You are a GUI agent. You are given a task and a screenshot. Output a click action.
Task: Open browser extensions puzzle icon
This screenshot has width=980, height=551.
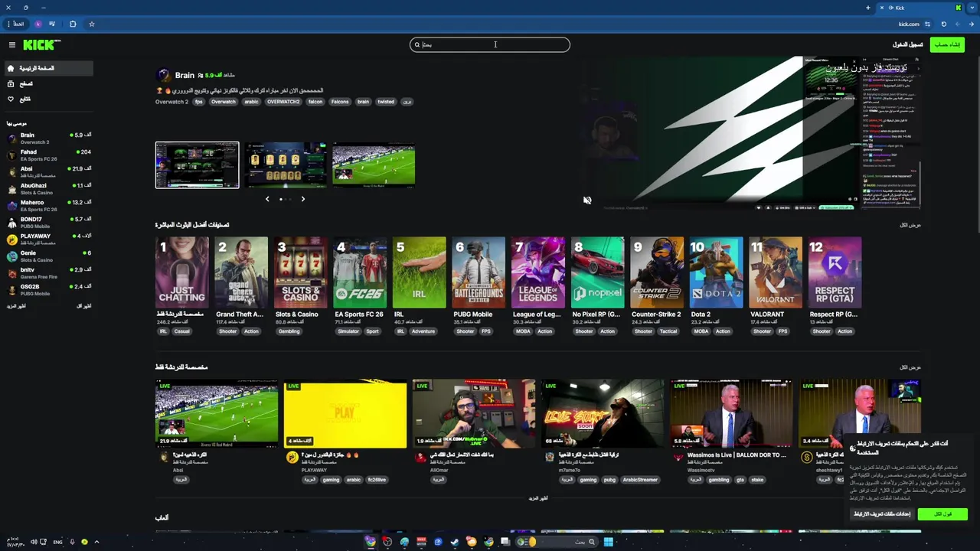73,24
